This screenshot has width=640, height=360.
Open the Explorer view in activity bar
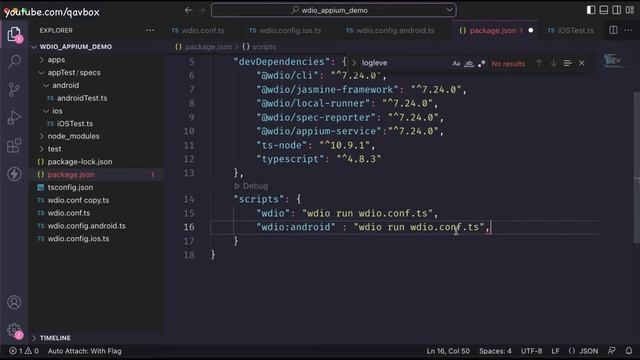tap(14, 34)
